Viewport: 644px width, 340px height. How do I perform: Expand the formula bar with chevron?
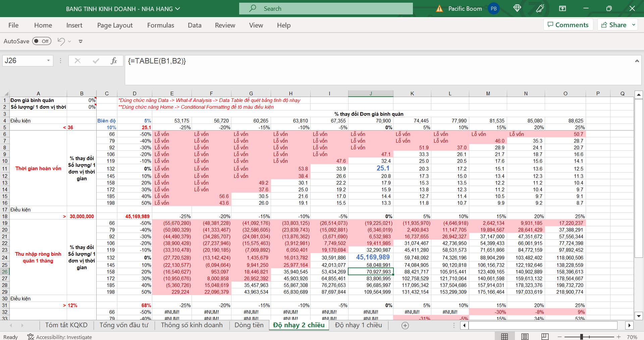[637, 61]
